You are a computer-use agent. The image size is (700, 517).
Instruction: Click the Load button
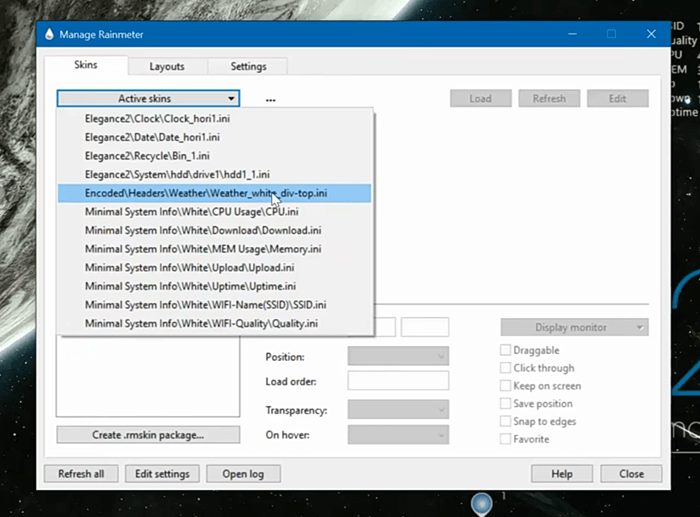point(481,98)
